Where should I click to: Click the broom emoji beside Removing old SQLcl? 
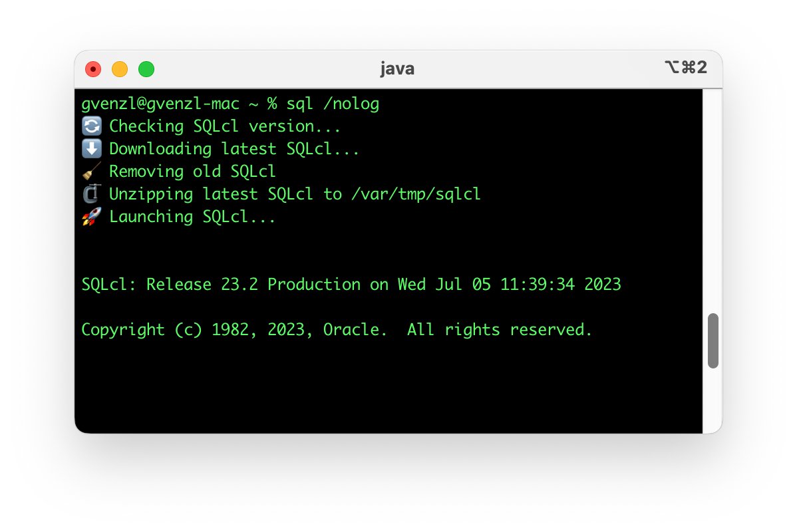point(92,171)
